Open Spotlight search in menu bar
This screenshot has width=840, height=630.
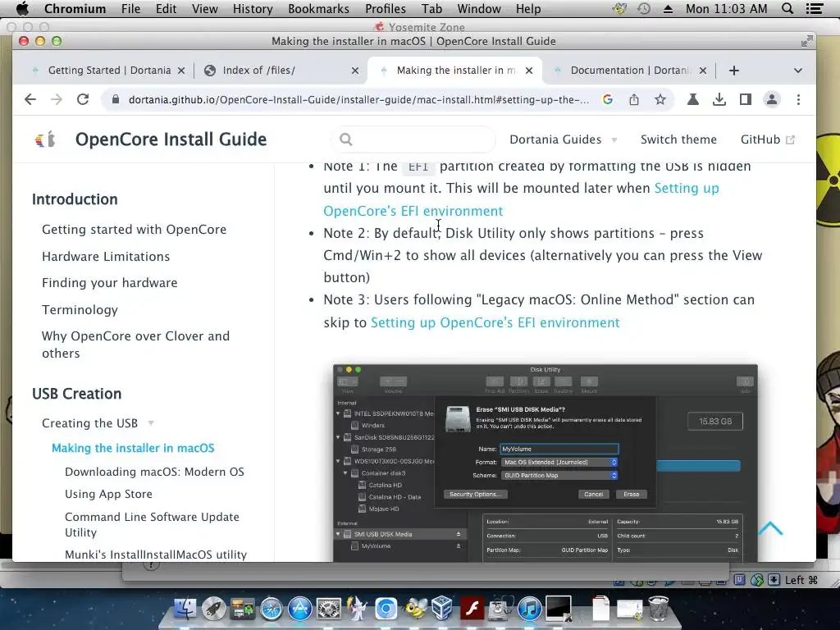coord(787,8)
